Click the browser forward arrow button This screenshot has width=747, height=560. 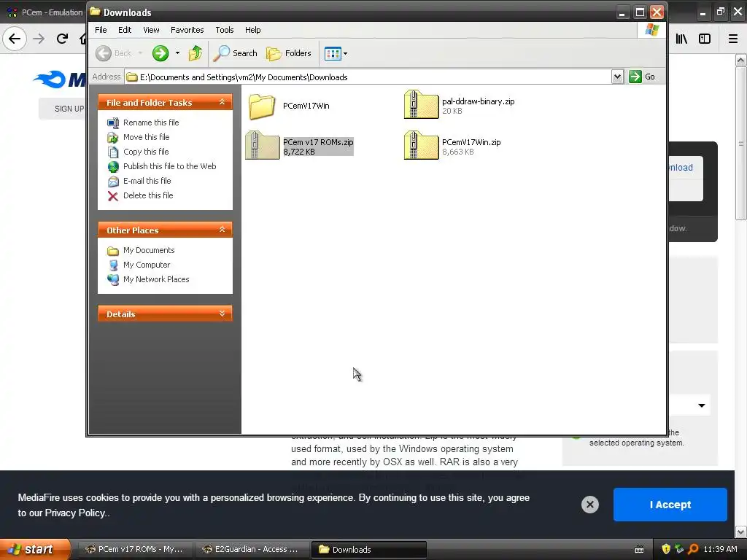(x=39, y=39)
